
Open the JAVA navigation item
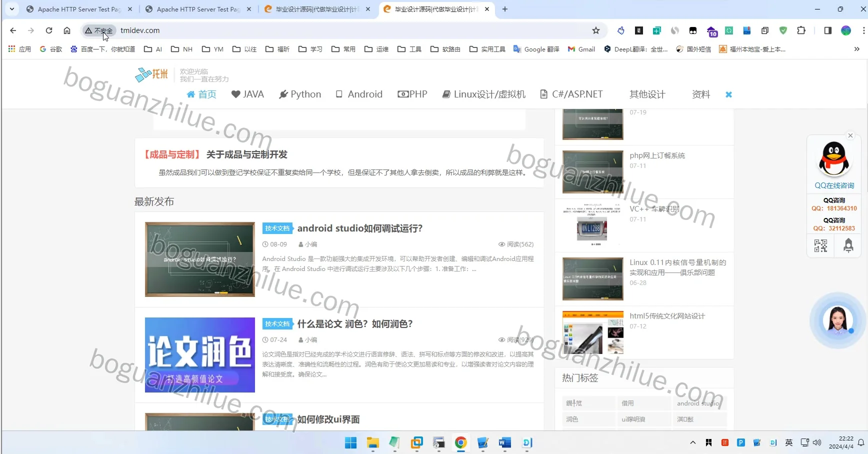point(247,94)
